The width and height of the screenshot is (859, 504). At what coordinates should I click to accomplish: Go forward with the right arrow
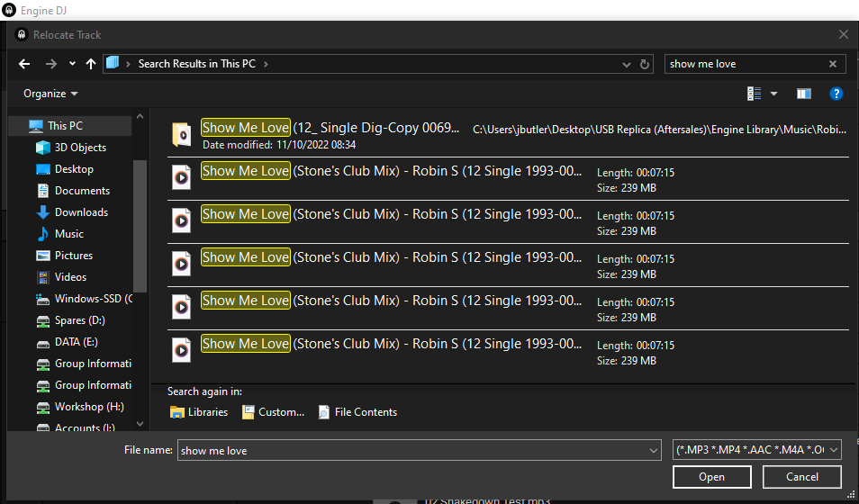pyautogui.click(x=51, y=64)
